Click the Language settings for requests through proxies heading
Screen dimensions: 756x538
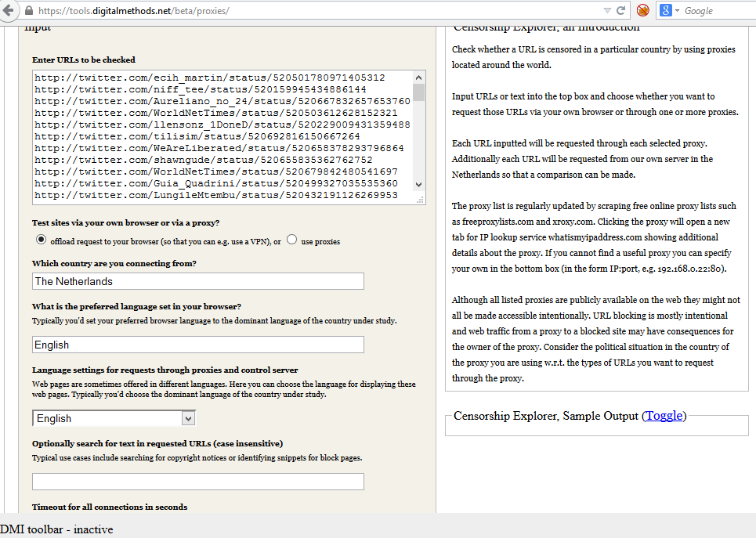tap(165, 370)
